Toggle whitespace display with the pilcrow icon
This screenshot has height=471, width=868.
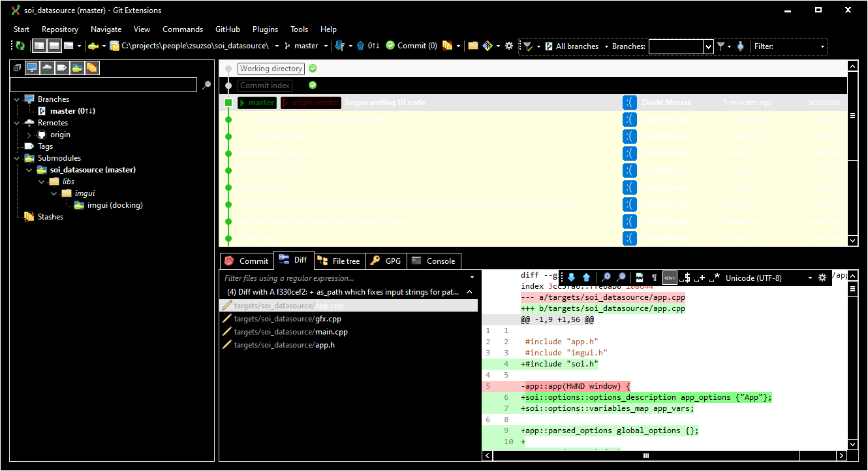(655, 277)
